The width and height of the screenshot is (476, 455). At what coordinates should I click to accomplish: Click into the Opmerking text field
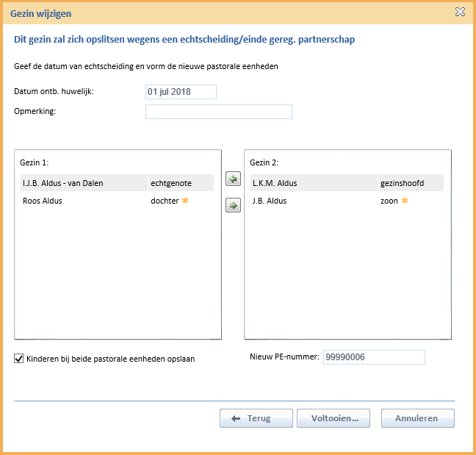[x=219, y=112]
